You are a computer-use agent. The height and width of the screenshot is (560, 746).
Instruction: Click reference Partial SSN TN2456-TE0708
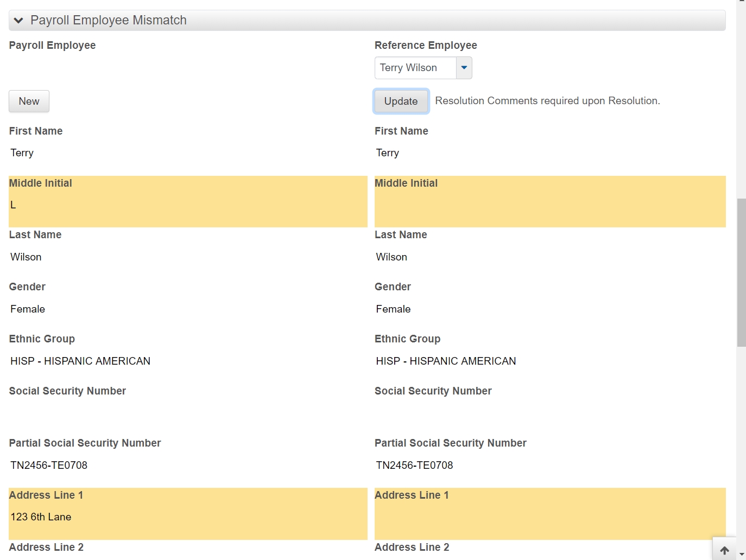(414, 465)
